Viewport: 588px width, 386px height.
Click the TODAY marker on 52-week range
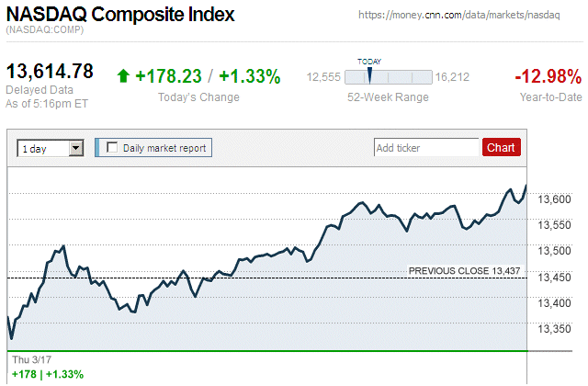[x=369, y=74]
